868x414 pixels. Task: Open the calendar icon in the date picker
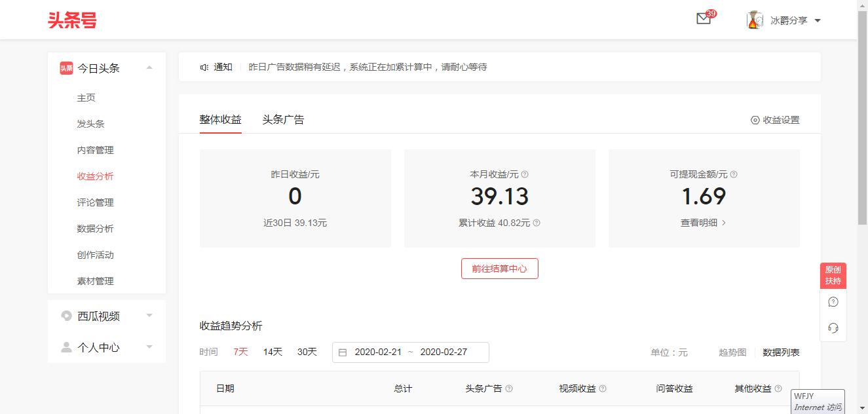[x=343, y=352]
